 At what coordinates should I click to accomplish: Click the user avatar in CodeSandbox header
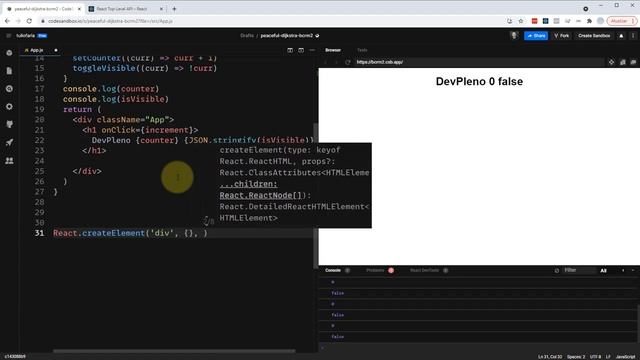click(514, 36)
